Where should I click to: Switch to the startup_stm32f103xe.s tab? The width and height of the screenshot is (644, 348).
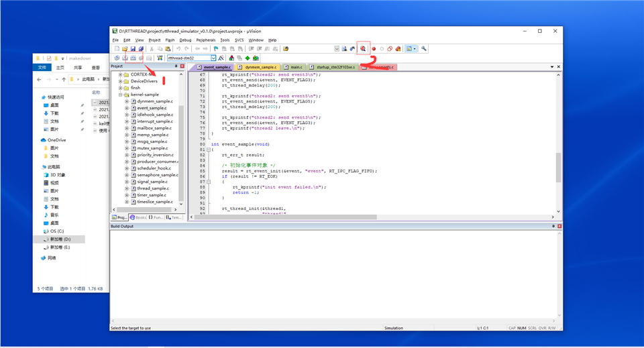click(332, 67)
